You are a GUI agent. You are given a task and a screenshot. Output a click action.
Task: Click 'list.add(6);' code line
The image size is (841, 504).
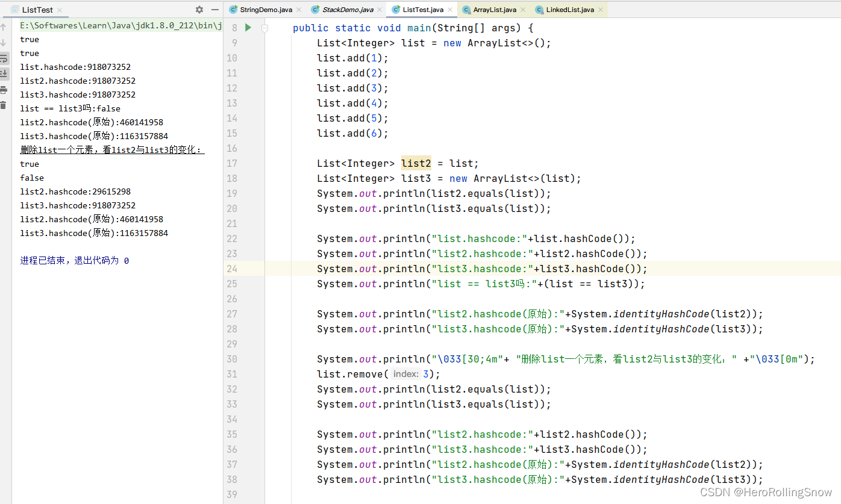click(x=353, y=134)
